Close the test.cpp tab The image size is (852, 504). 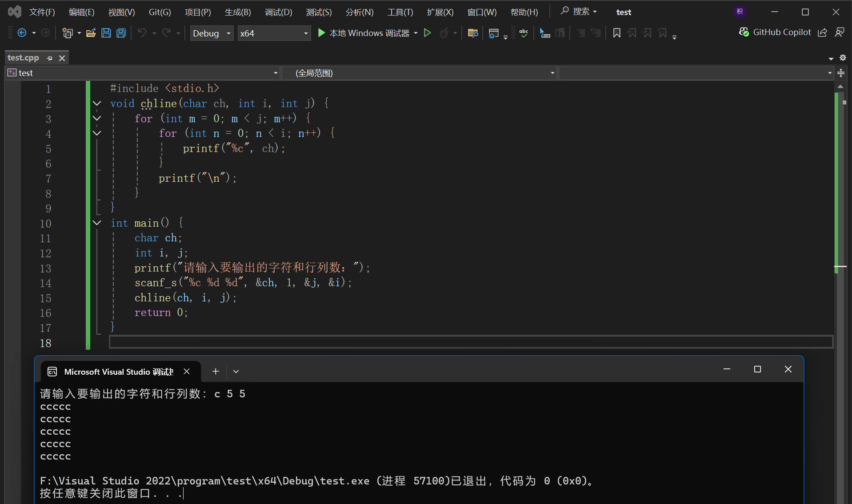click(x=62, y=58)
